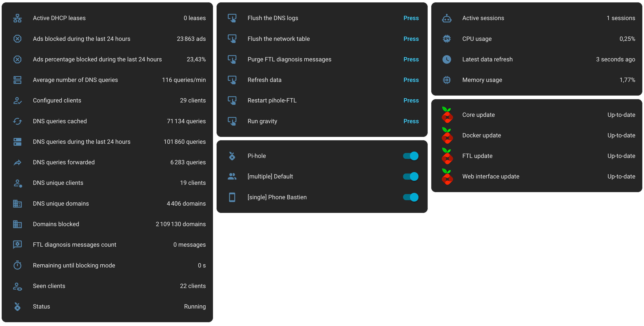The width and height of the screenshot is (644, 326).
Task: Click the phone icon for Phone Bastien
Action: point(232,197)
